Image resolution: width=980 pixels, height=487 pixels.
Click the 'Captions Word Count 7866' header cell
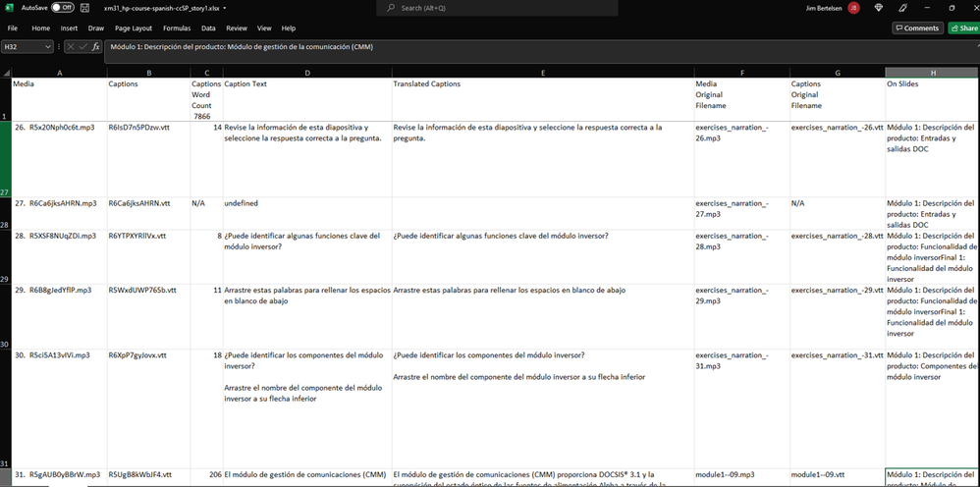[206, 100]
